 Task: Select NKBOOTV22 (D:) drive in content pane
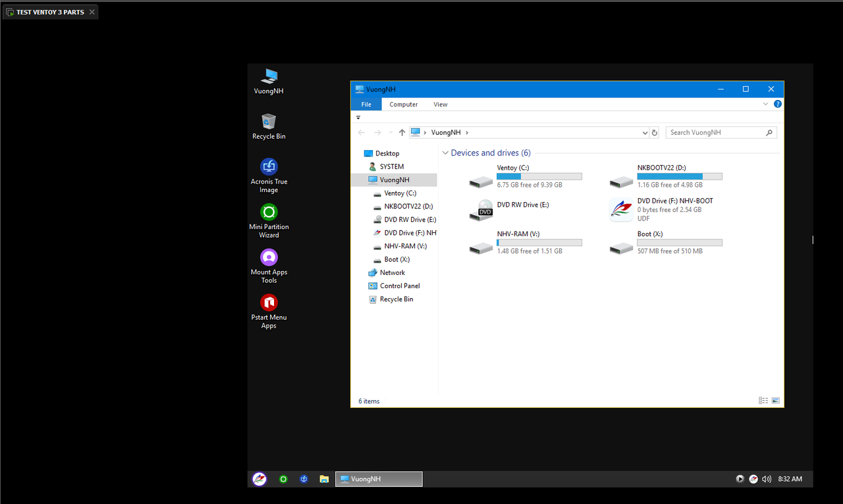(666, 176)
